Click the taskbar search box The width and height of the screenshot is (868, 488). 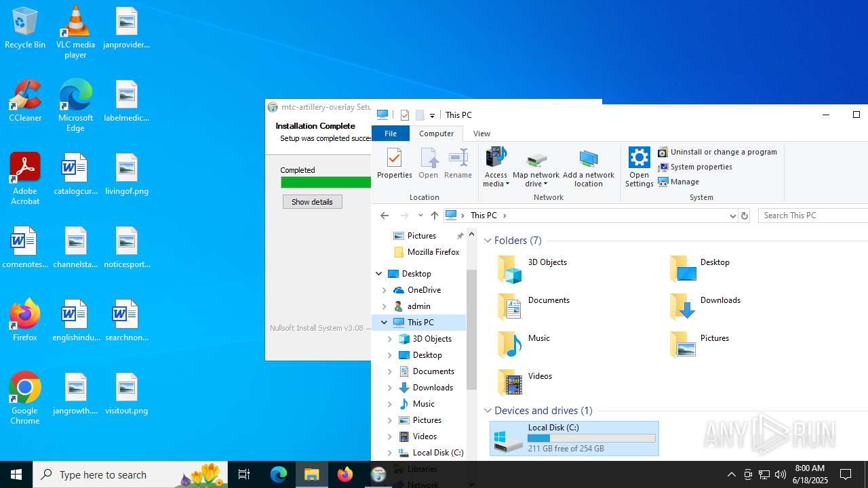130,474
